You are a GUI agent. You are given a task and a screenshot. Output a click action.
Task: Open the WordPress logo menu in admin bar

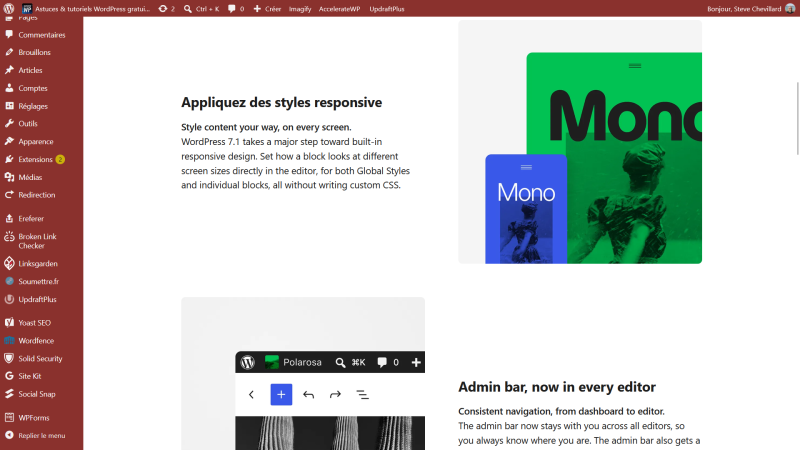(x=9, y=9)
